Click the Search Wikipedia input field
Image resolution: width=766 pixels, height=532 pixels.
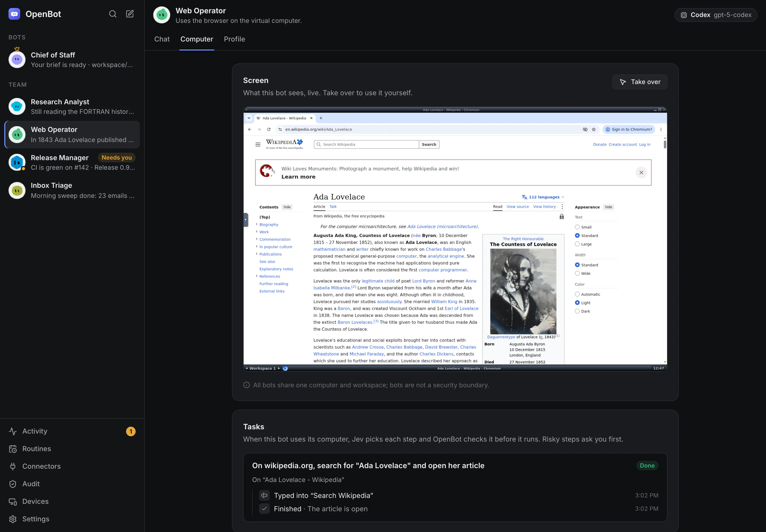click(366, 144)
